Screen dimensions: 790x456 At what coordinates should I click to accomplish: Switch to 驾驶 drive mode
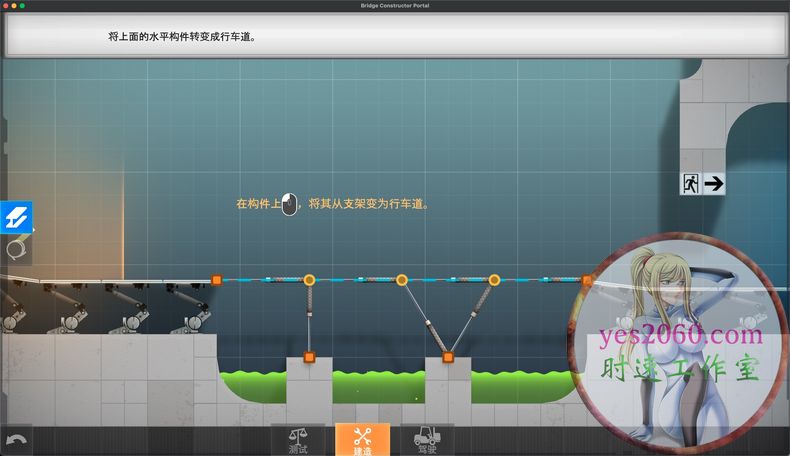427,440
